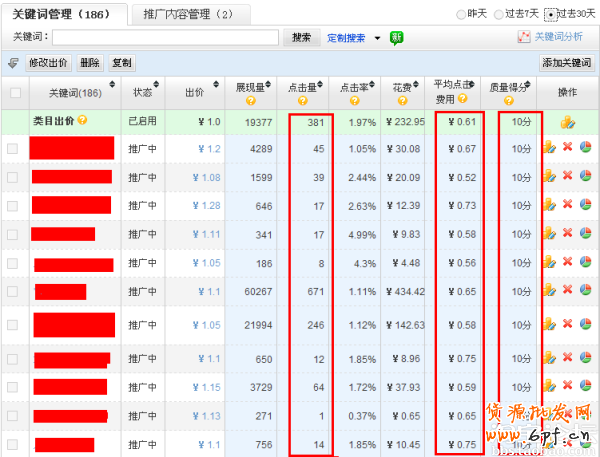This screenshot has height=457, width=600.
Task: Click the red delete X in the ¥1.2 row
Action: [567, 147]
